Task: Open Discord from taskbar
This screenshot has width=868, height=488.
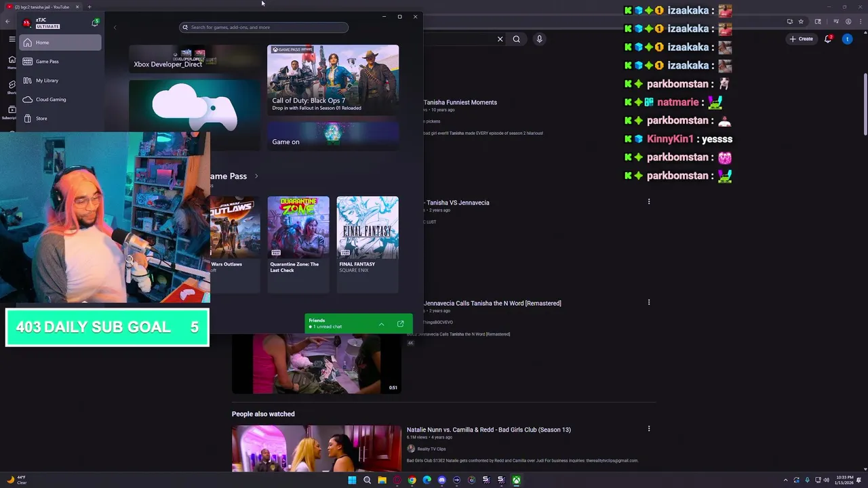Action: click(441, 481)
